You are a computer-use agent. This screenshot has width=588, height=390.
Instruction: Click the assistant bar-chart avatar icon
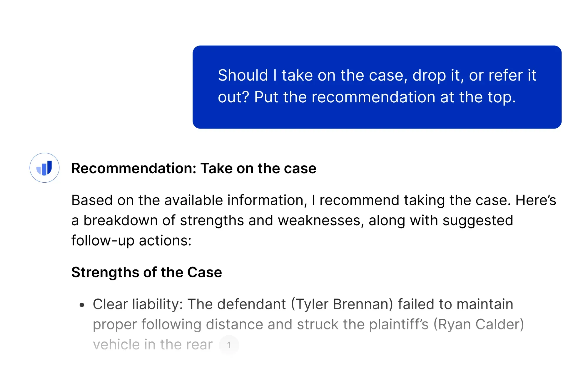(x=44, y=168)
